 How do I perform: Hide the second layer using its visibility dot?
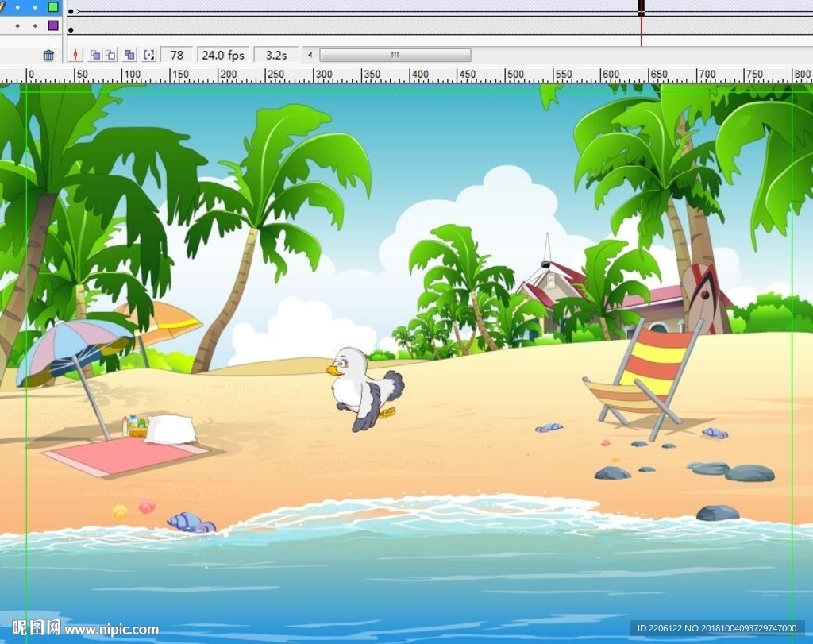17,25
